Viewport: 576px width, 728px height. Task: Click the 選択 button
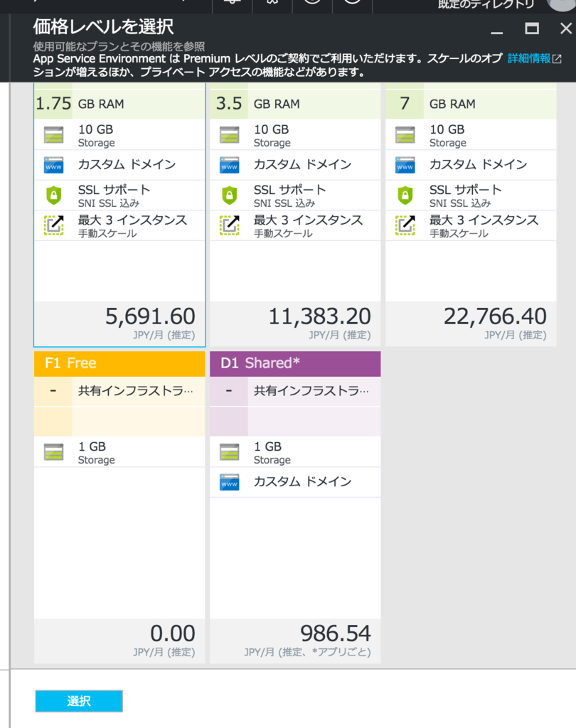[79, 700]
